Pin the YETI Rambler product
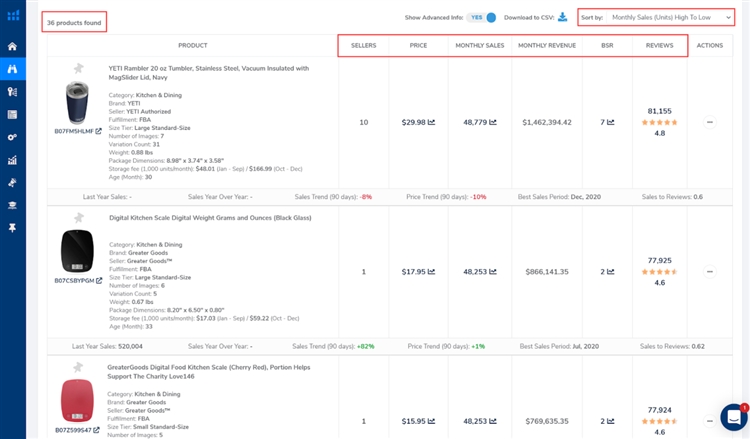750x439 pixels. pos(78,68)
